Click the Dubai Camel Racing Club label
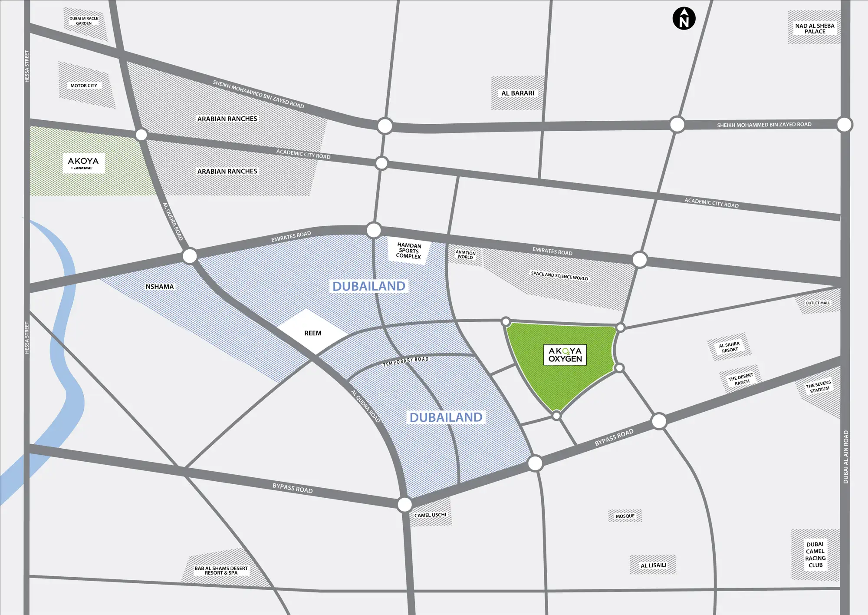Viewport: 868px width, 615px height. (815, 555)
